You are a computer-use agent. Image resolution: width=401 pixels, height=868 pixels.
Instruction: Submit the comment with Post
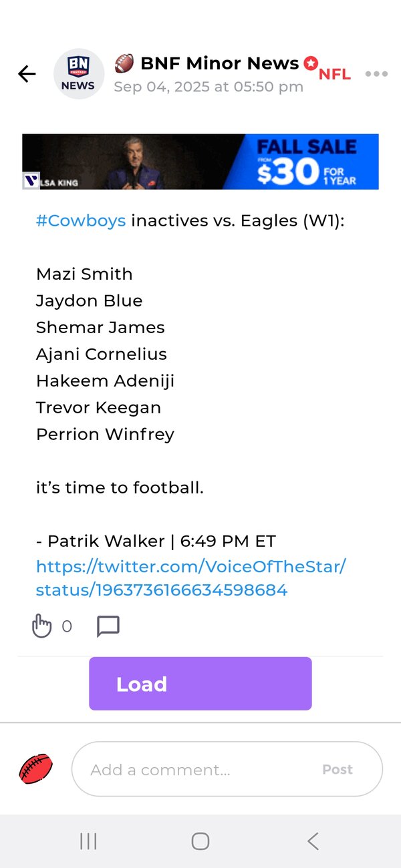(338, 769)
